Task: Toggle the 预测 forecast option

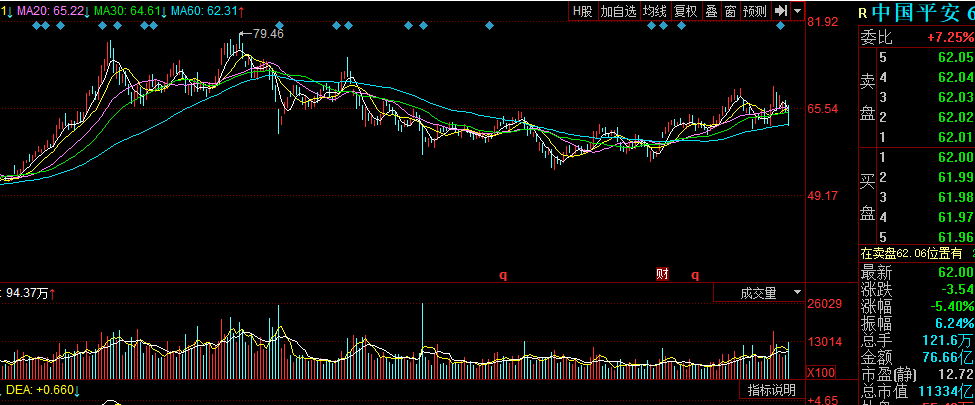Action: pos(754,11)
